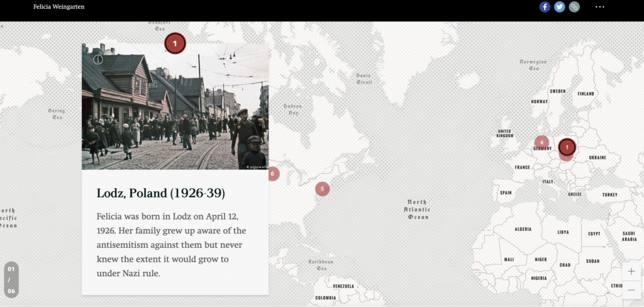Select map marker 4 over Germany
Image resolution: width=644 pixels, height=307 pixels.
click(x=541, y=143)
